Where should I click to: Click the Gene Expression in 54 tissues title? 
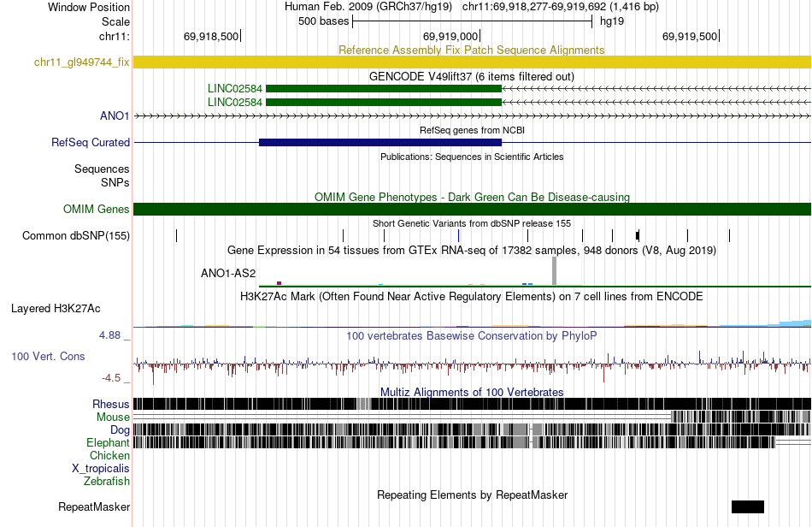tap(472, 251)
